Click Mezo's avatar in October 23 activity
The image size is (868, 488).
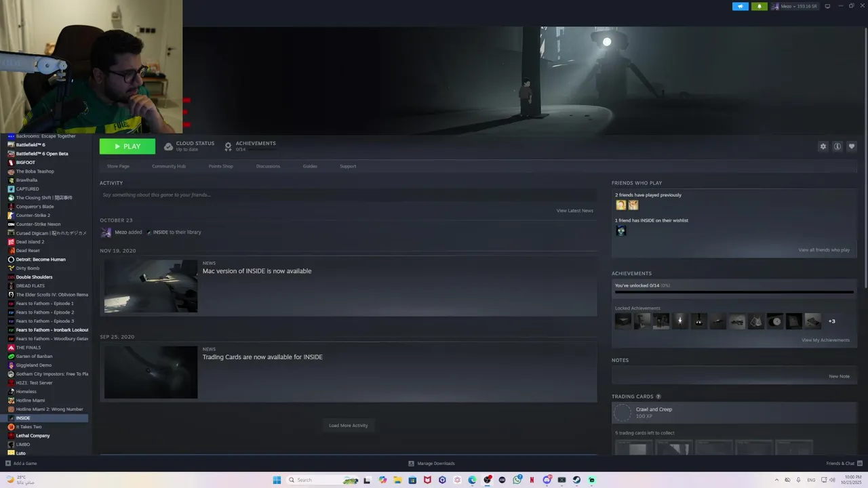tap(106, 232)
